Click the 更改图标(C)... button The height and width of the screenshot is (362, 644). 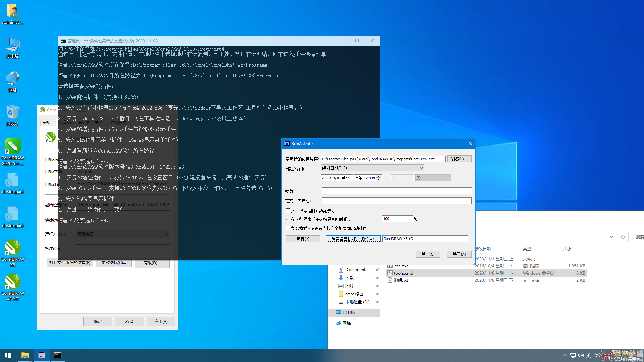114,263
